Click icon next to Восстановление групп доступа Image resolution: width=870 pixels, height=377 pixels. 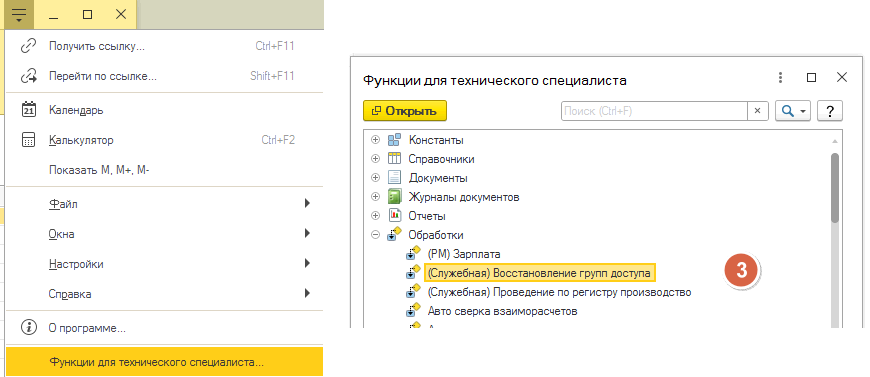point(414,273)
